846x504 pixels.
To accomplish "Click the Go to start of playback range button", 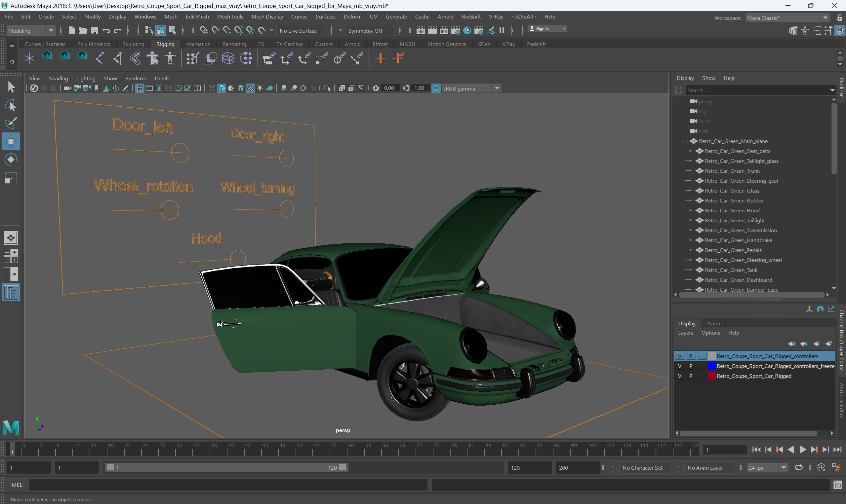I will [756, 450].
